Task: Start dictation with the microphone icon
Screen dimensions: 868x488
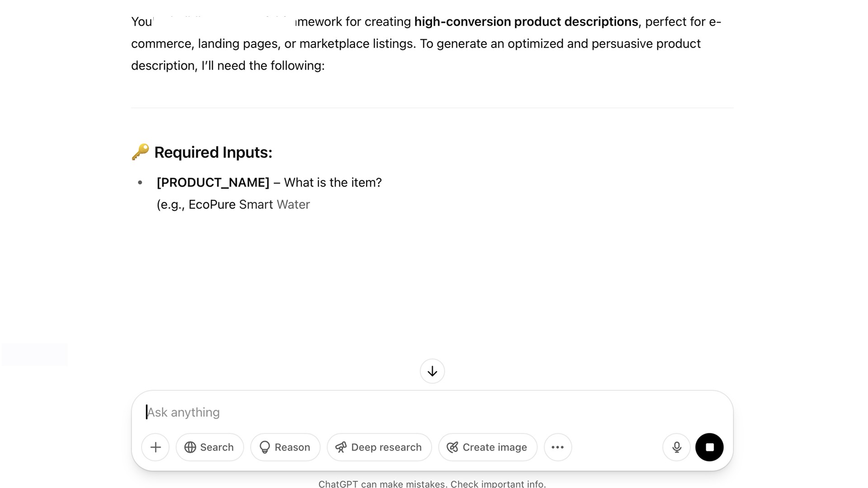Action: tap(676, 447)
